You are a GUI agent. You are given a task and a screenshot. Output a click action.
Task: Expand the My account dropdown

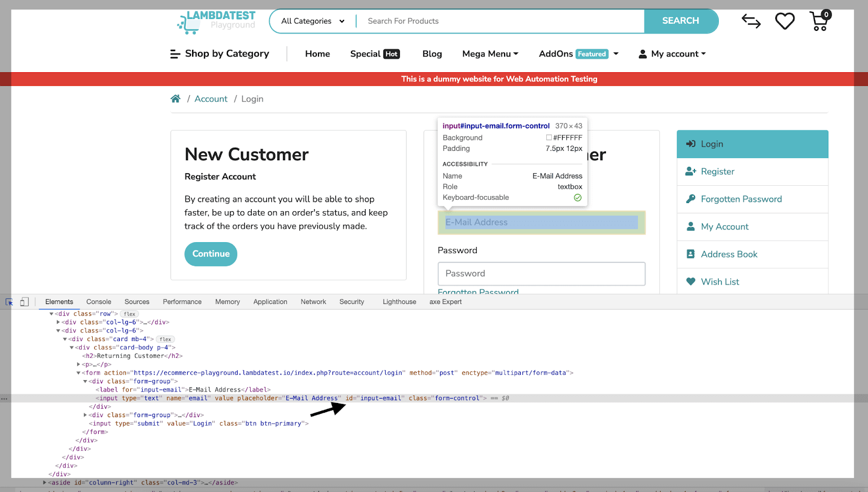point(672,54)
